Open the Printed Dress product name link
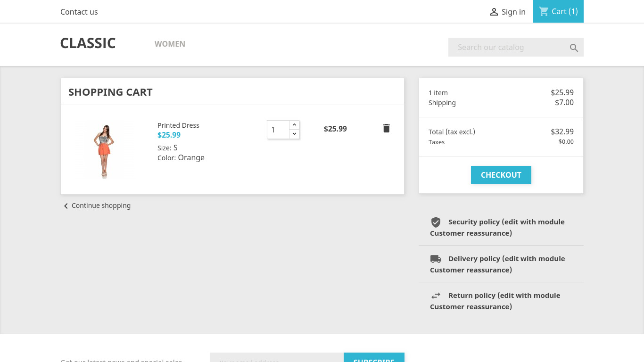Image resolution: width=644 pixels, height=362 pixels. pos(178,125)
